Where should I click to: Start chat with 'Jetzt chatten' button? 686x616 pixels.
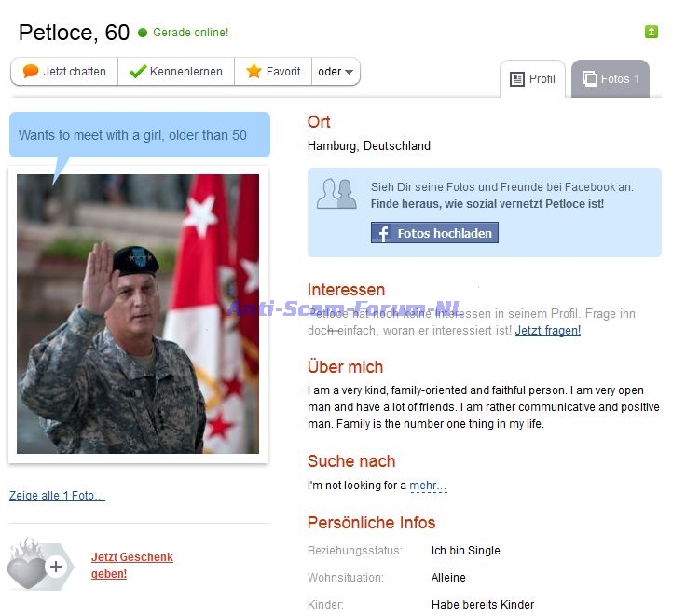tap(64, 72)
